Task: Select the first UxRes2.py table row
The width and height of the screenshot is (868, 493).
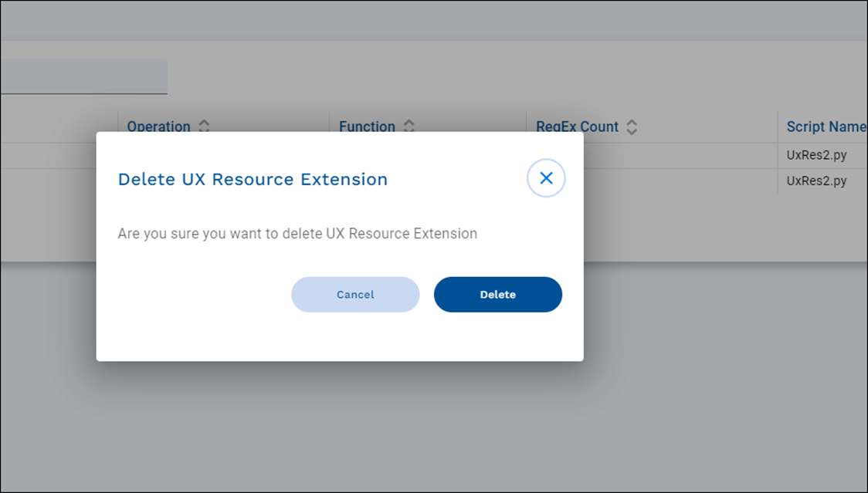Action: pyautogui.click(x=816, y=155)
